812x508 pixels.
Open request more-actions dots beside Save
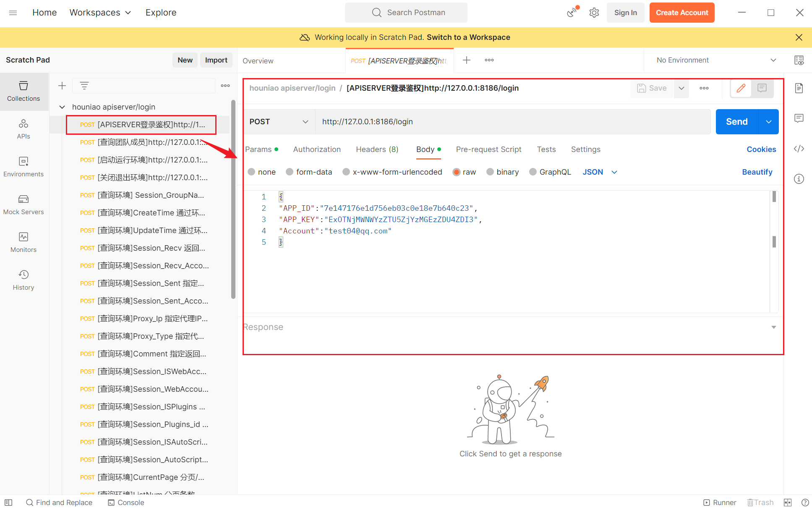click(704, 88)
